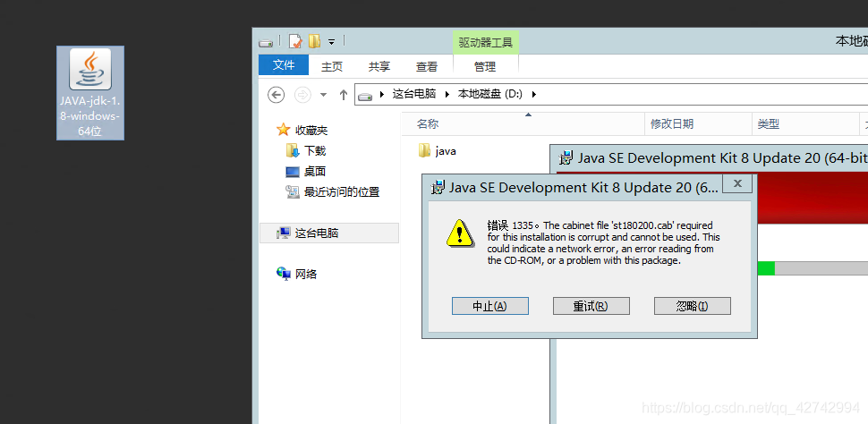Expand the arrow after 这台电脑 in address bar
The height and width of the screenshot is (424, 868).
pyautogui.click(x=447, y=95)
